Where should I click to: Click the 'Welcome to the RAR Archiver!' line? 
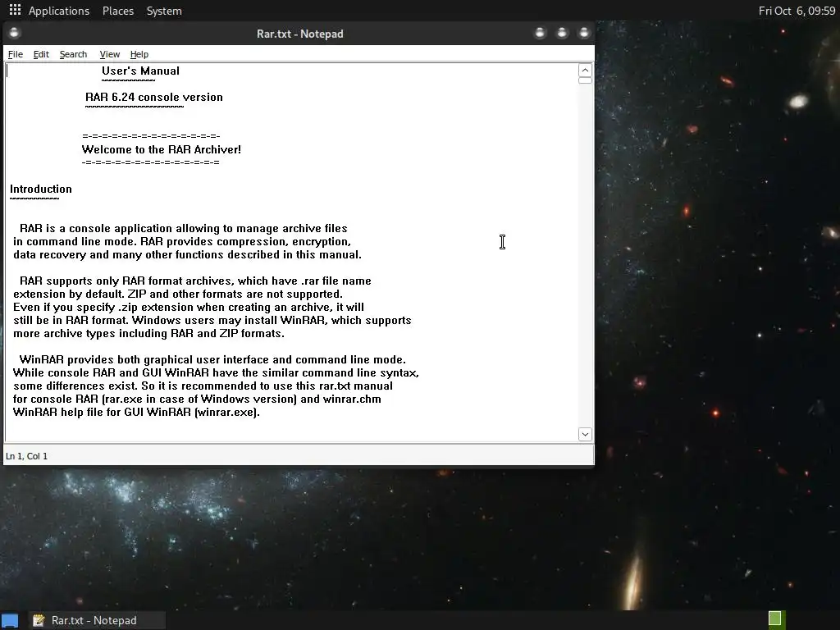162,149
